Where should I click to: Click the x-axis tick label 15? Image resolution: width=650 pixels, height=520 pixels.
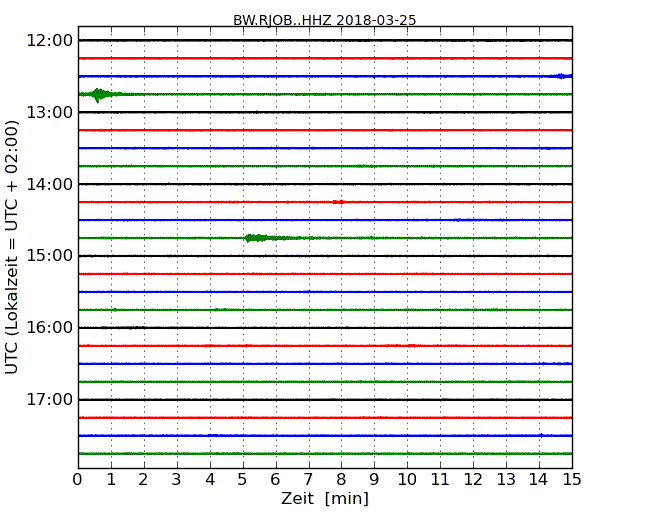(x=572, y=480)
